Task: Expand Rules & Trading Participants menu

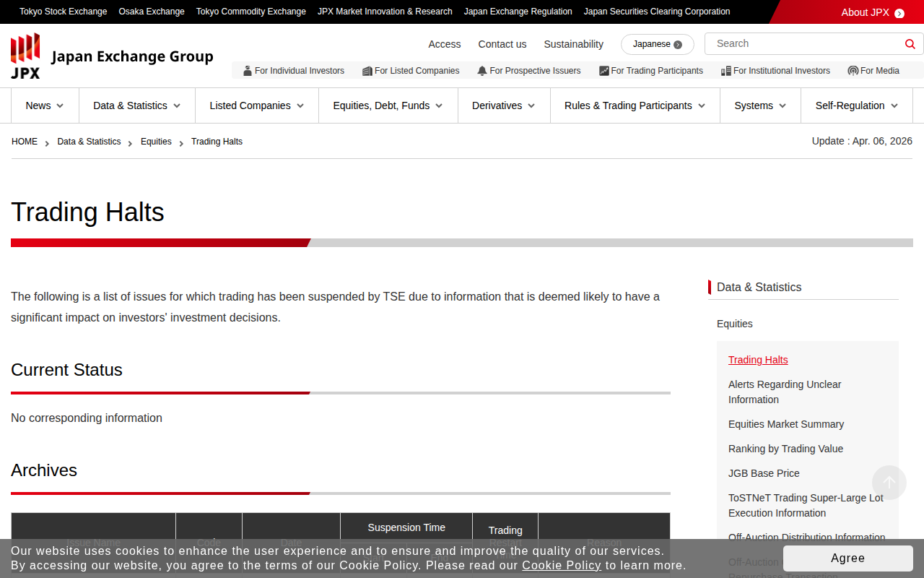Action: click(x=635, y=105)
